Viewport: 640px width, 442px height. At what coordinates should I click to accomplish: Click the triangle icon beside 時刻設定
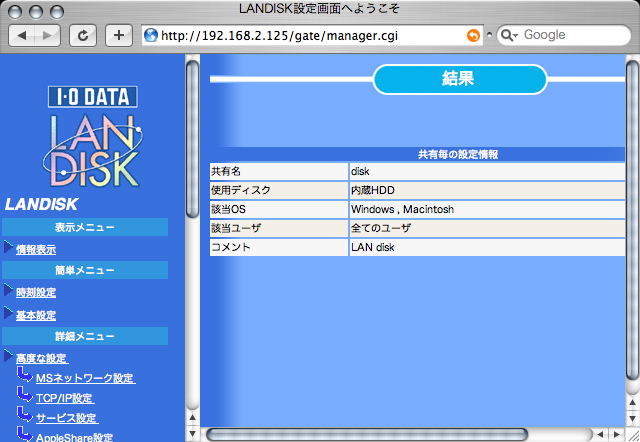(x=8, y=290)
